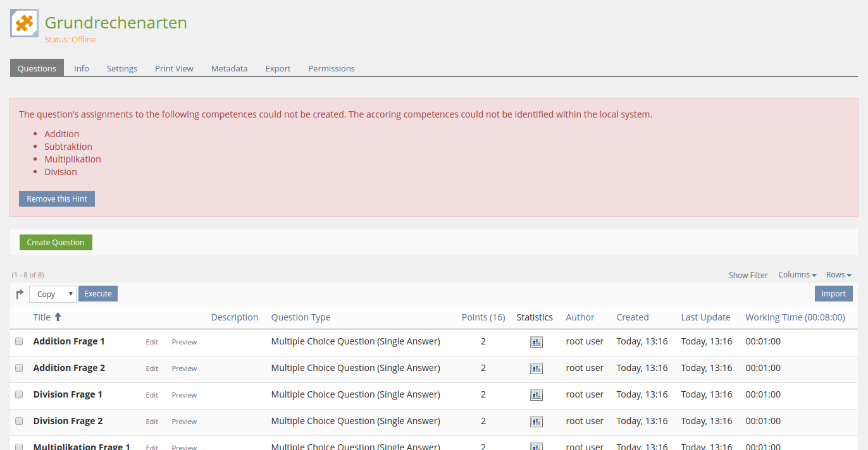Click the question pool puzzle icon
Image resolution: width=868 pixels, height=450 pixels.
click(24, 23)
